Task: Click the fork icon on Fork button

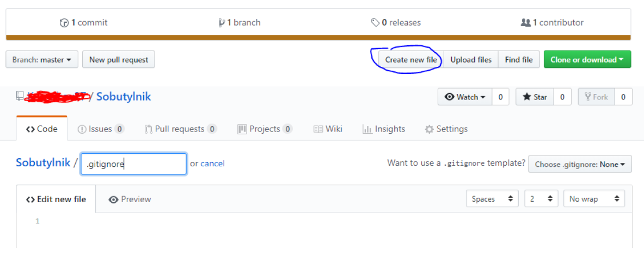Action: click(x=588, y=97)
